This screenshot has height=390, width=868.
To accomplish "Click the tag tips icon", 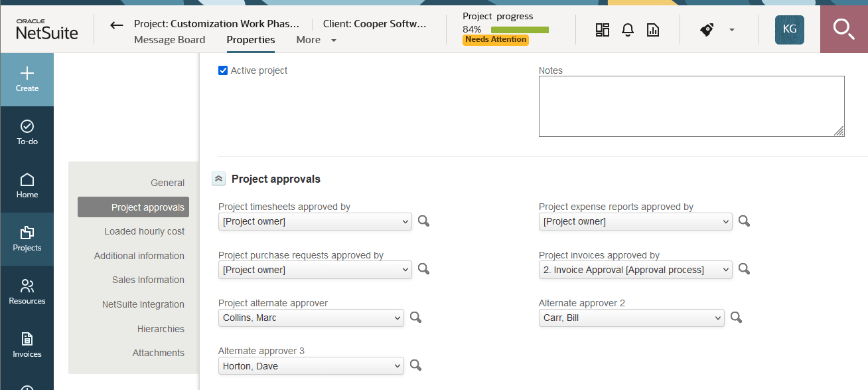I will [707, 30].
